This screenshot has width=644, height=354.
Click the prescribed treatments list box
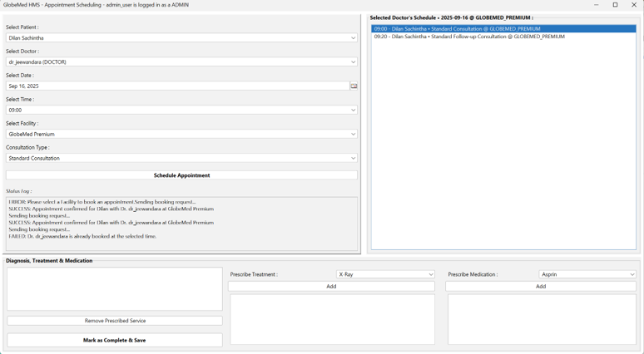pyautogui.click(x=332, y=319)
